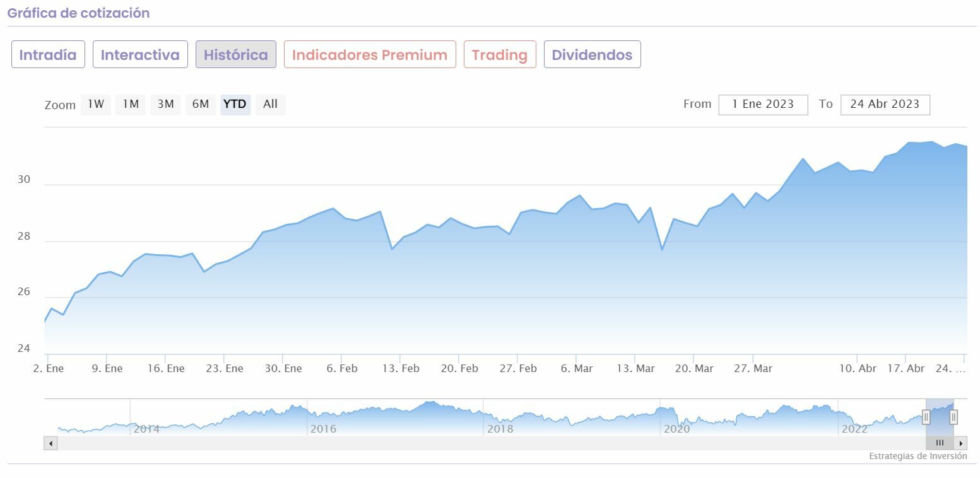Open the Estrategias de Inversión credit link

click(918, 456)
